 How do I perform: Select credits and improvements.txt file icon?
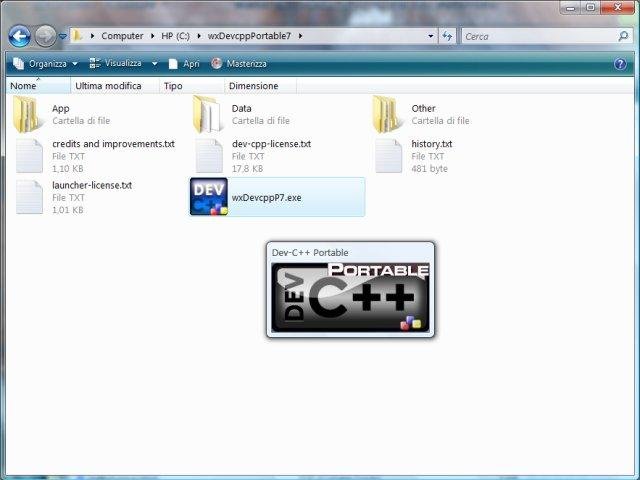pos(29,156)
